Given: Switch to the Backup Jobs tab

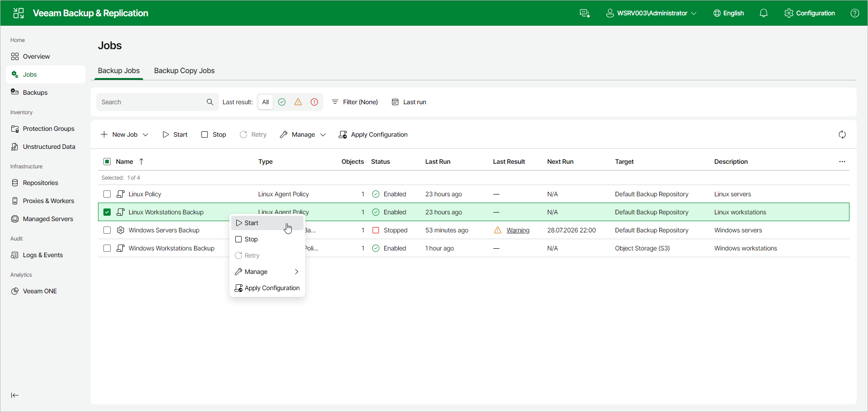Looking at the screenshot, I should click(119, 71).
